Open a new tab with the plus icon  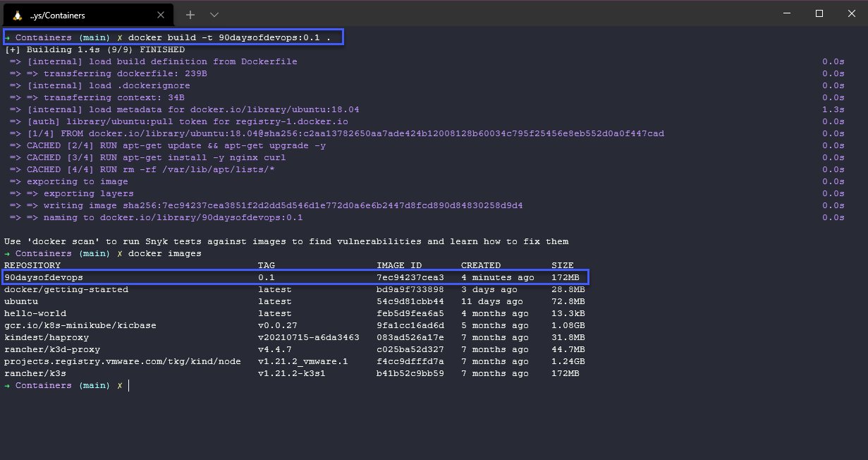point(190,14)
